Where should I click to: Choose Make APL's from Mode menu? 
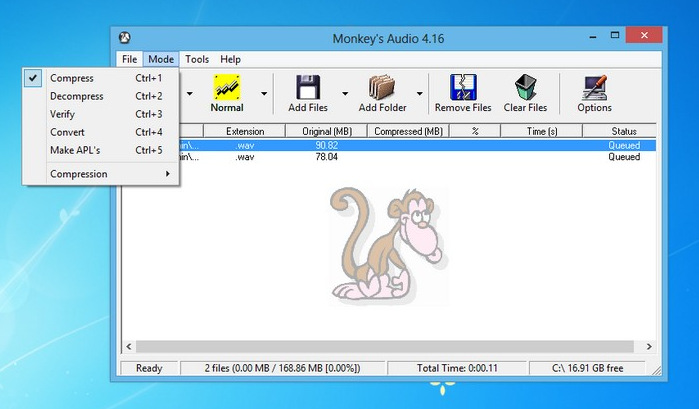[101, 150]
